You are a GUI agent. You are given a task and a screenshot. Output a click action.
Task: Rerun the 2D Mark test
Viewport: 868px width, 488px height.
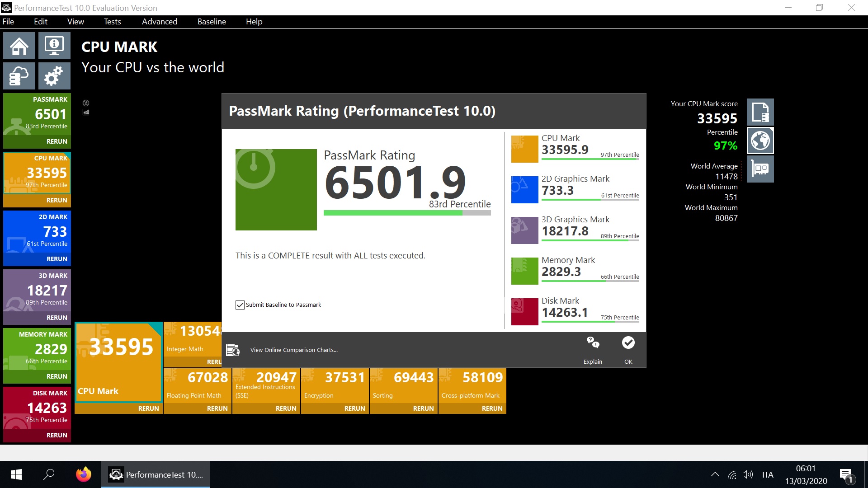pos(57,259)
